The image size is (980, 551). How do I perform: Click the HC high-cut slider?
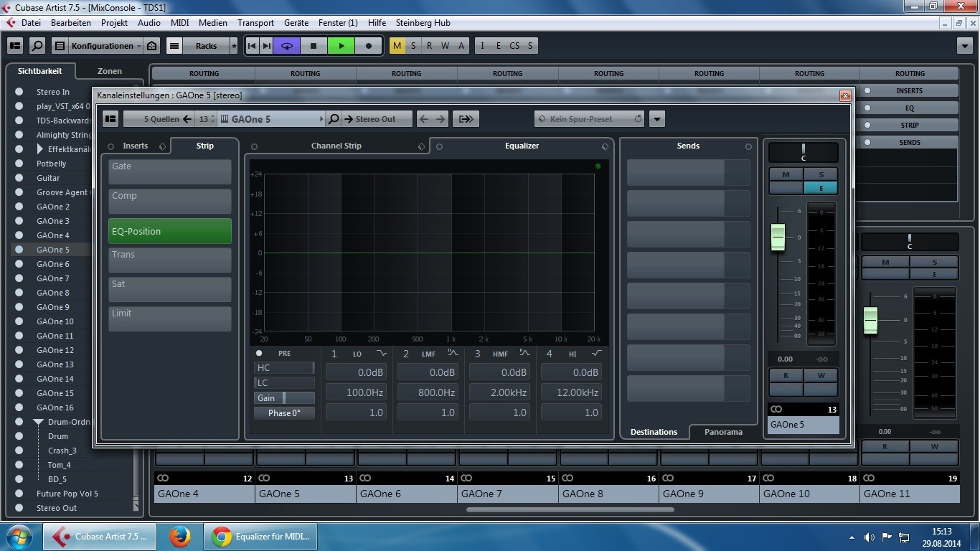(284, 368)
